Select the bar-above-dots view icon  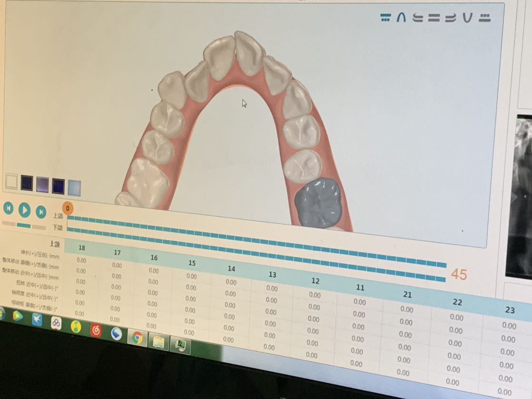(385, 17)
